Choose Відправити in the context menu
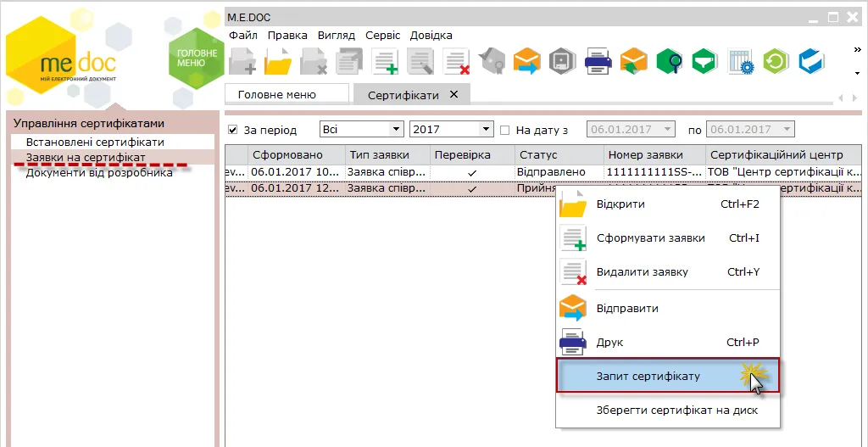This screenshot has height=447, width=868. point(668,309)
